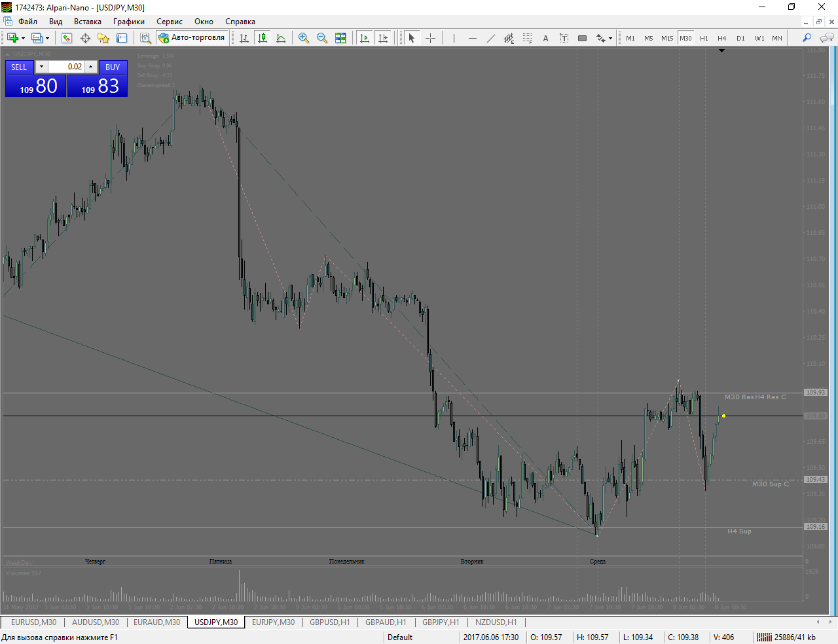Select the rectangle shape tool
The image size is (838, 644).
click(582, 38)
